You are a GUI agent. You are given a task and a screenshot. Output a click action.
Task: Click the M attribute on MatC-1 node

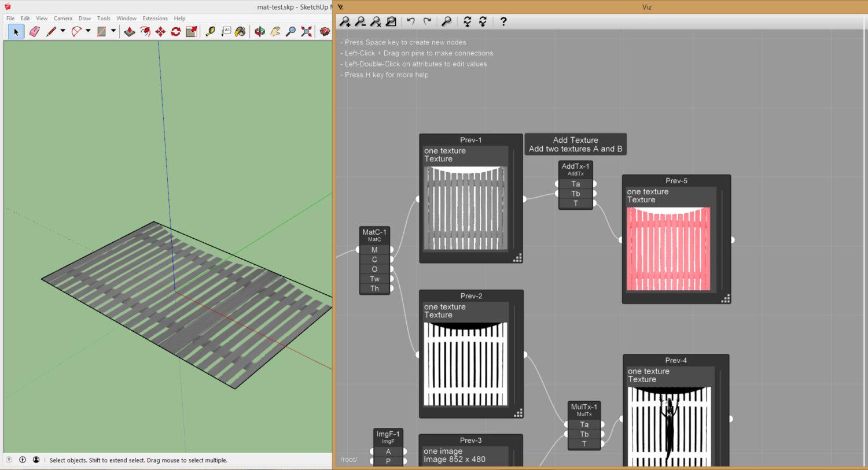point(374,249)
